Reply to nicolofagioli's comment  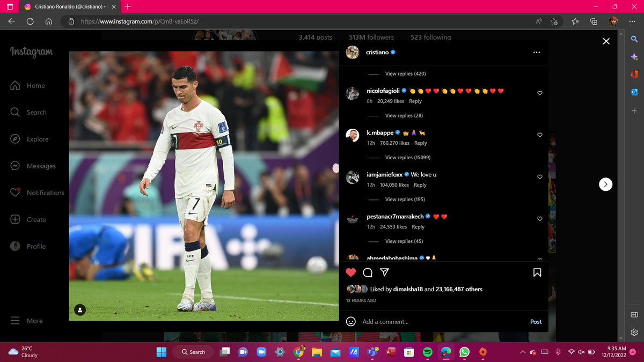click(x=415, y=101)
